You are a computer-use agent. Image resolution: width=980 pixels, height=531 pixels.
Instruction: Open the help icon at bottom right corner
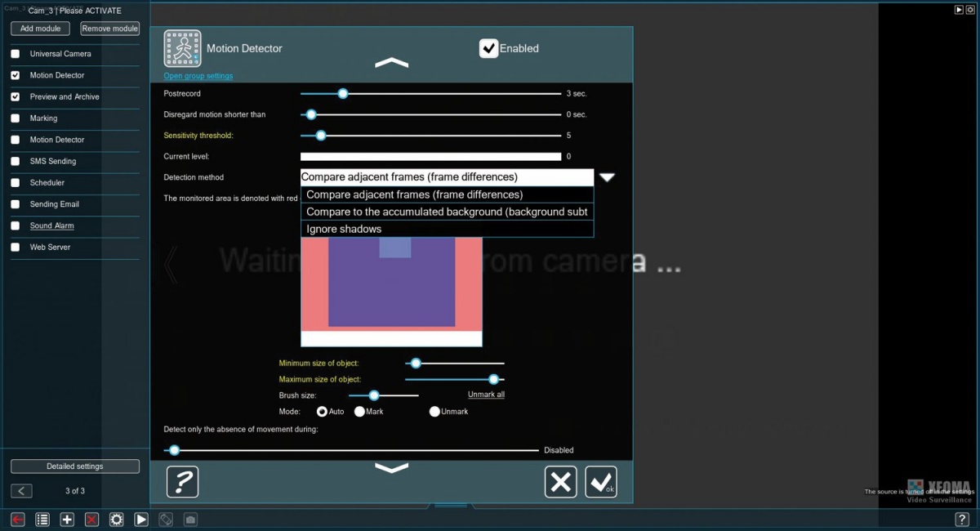pyautogui.click(x=962, y=520)
